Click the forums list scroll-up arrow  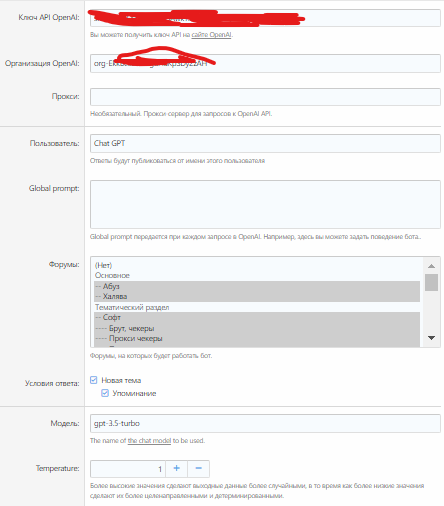tap(431, 266)
